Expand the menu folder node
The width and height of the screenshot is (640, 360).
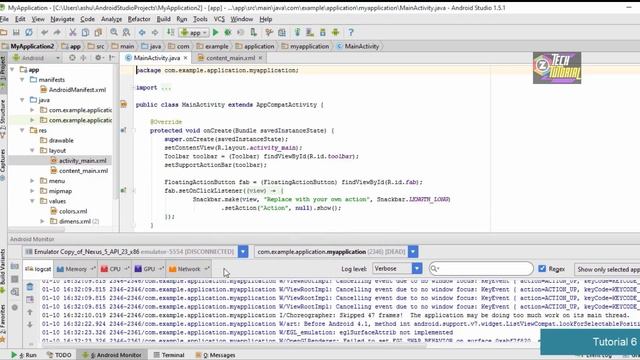(32, 180)
